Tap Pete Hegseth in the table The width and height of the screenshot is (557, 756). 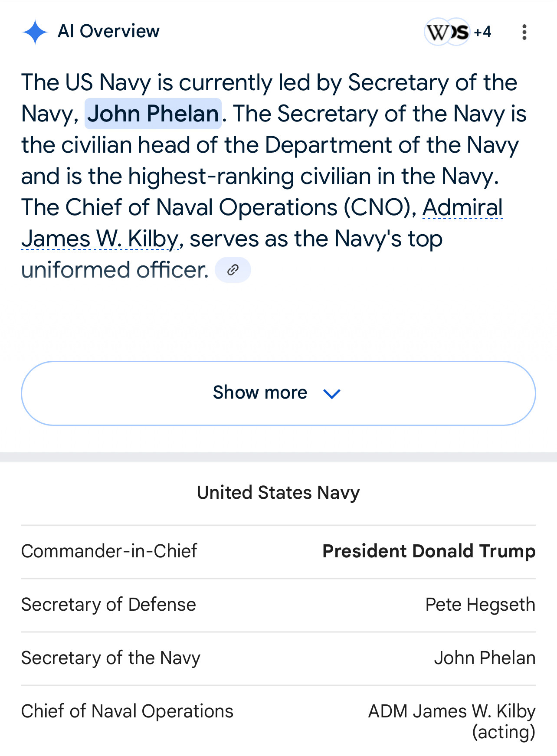tap(480, 605)
